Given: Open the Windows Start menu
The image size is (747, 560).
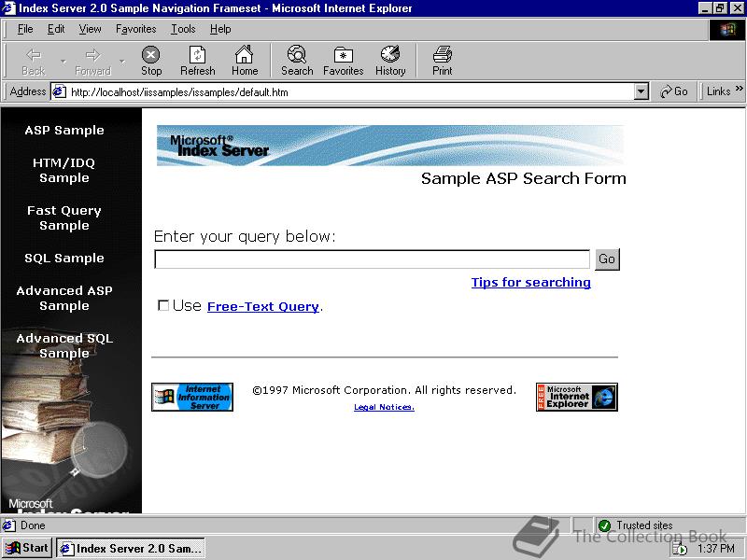Looking at the screenshot, I should 27,548.
